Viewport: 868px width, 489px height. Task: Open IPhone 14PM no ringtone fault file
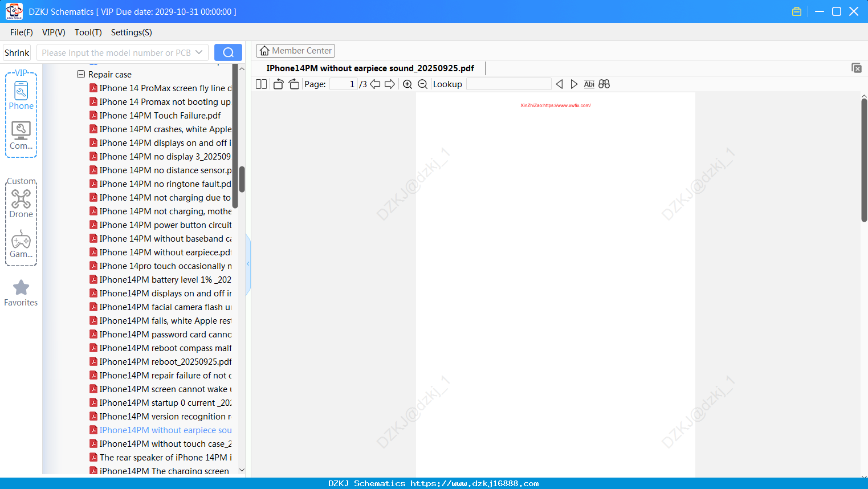tap(161, 184)
